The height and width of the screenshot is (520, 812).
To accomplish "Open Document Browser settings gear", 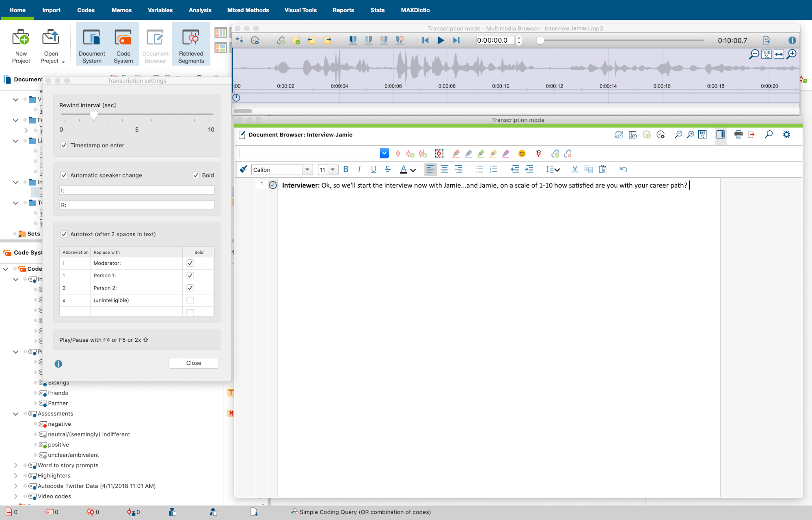I will coord(786,135).
